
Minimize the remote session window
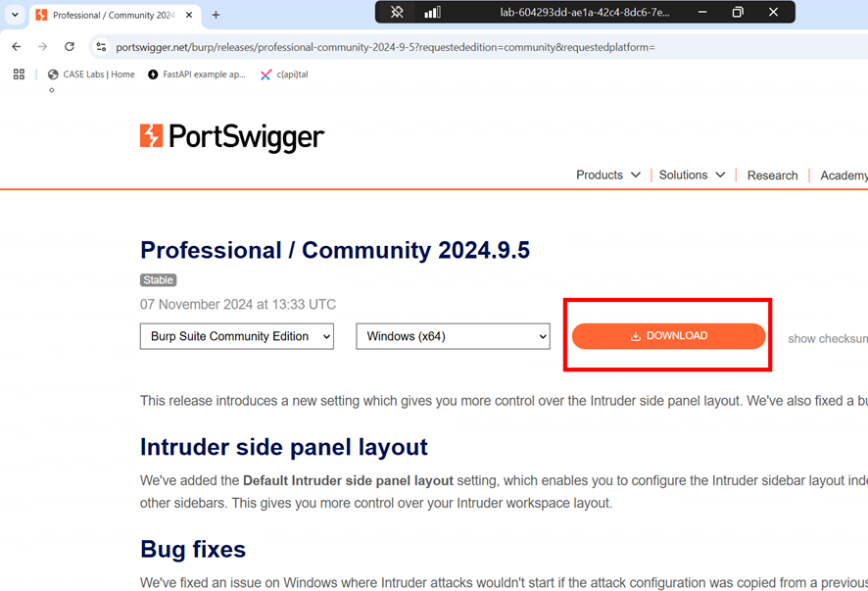pos(701,12)
